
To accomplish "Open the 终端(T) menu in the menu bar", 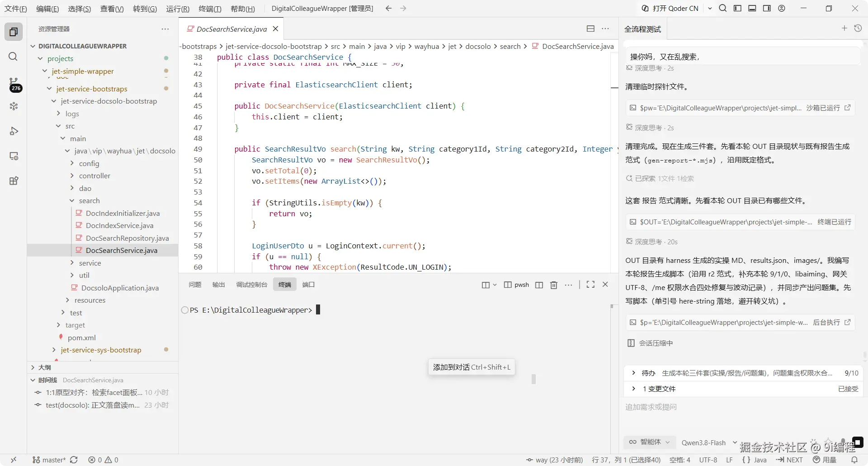I will coord(210,9).
